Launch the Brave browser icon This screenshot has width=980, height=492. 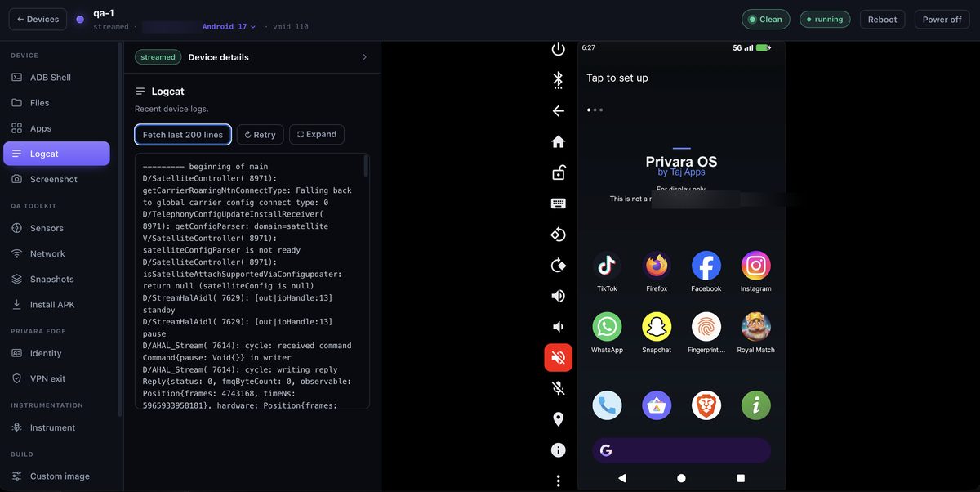[706, 405]
